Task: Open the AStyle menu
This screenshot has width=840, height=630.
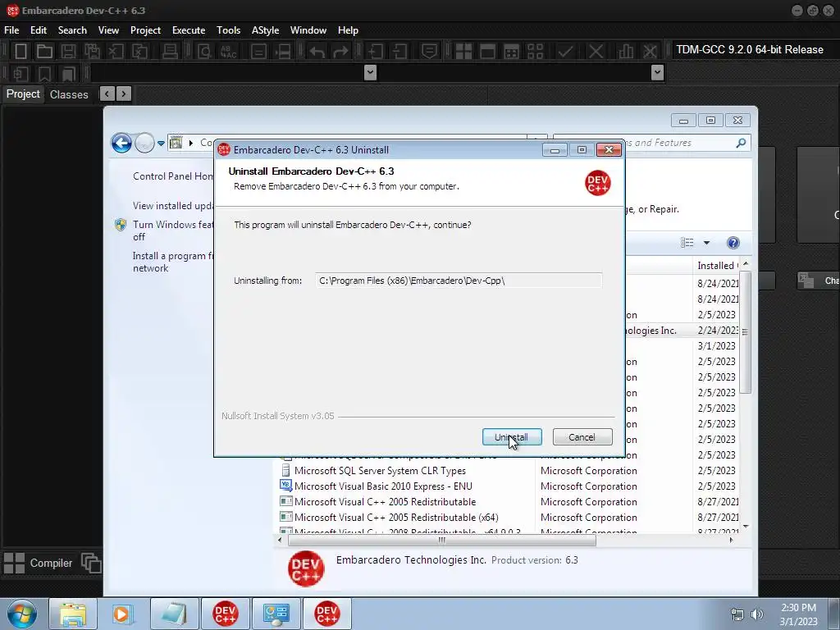Action: (265, 30)
